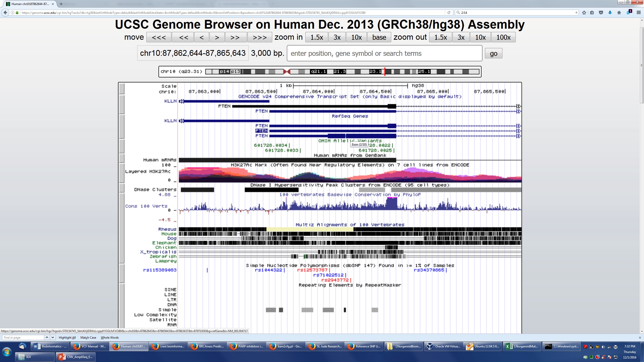This screenshot has width=644, height=362.
Task: Click the browser address bar
Action: pos(231,13)
